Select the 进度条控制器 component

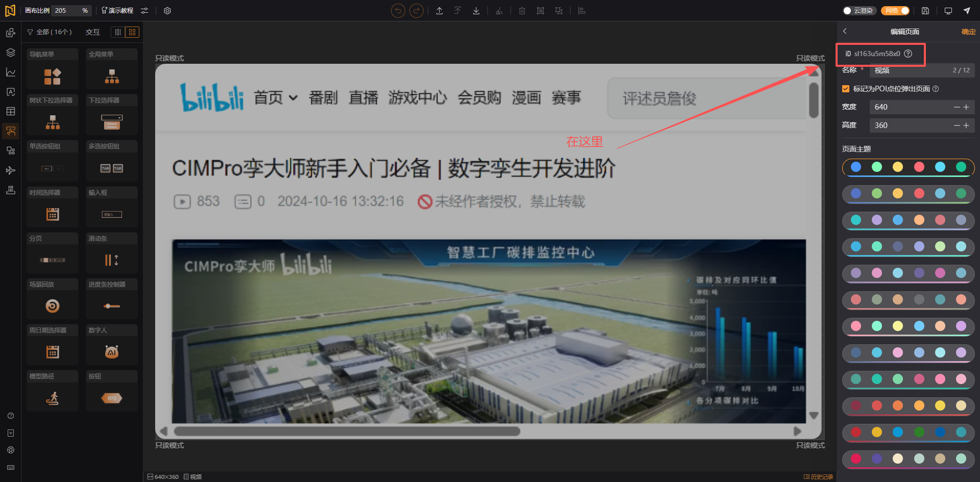coord(112,299)
